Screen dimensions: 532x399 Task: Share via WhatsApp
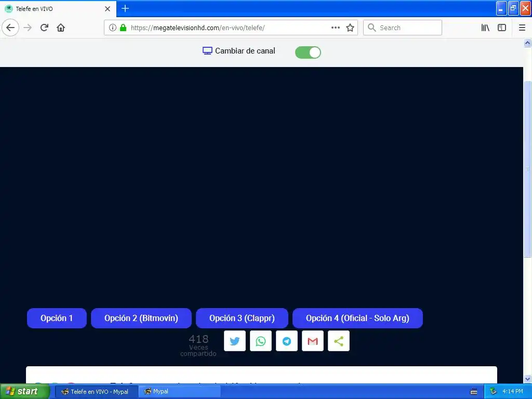coord(261,341)
